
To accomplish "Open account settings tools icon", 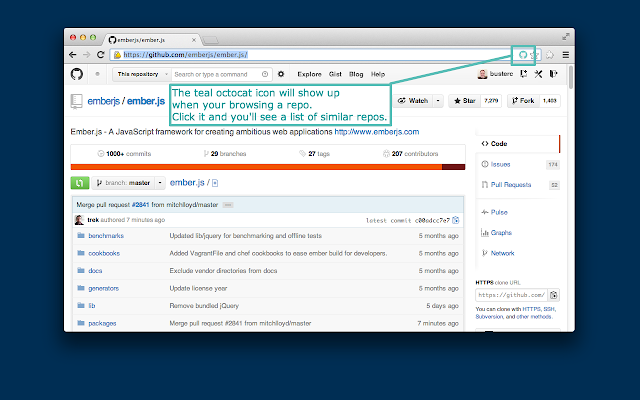I will [x=538, y=74].
